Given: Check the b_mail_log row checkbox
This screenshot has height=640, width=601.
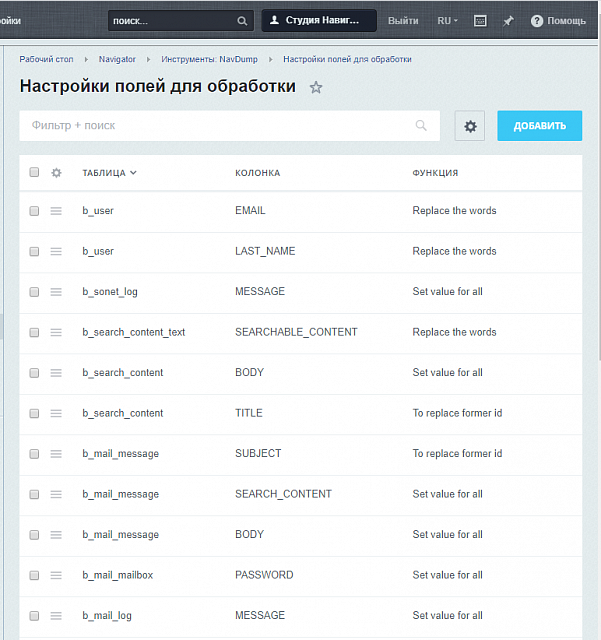Looking at the screenshot, I should click(x=34, y=616).
